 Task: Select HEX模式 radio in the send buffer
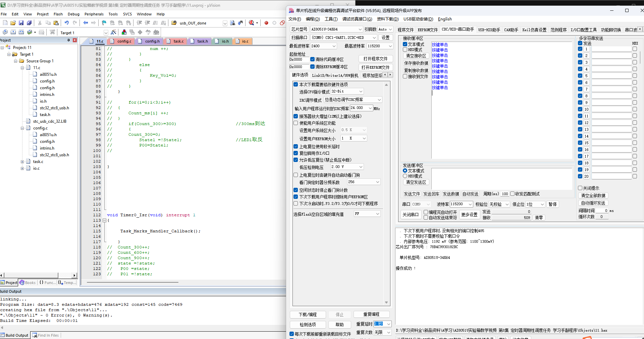[x=405, y=176]
